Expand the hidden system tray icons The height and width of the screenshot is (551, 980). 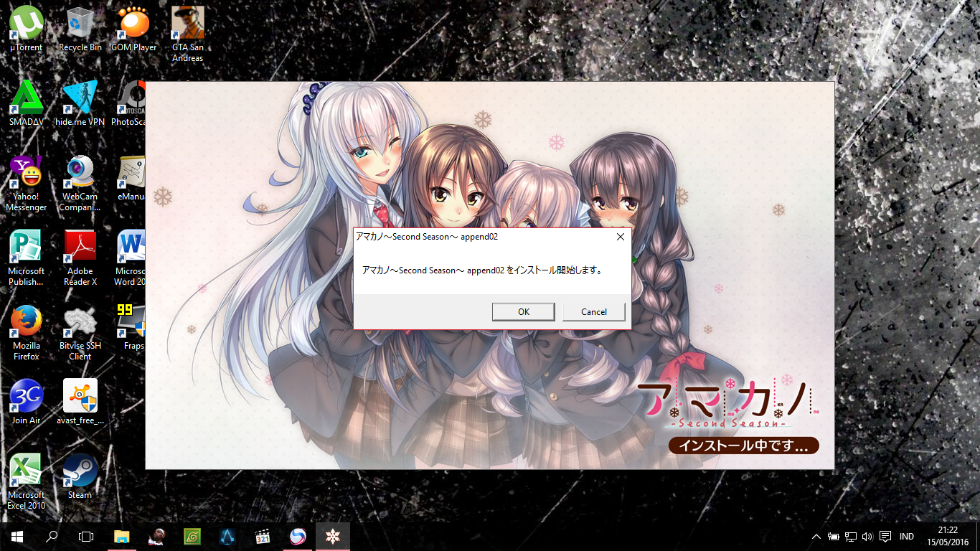[x=816, y=537]
